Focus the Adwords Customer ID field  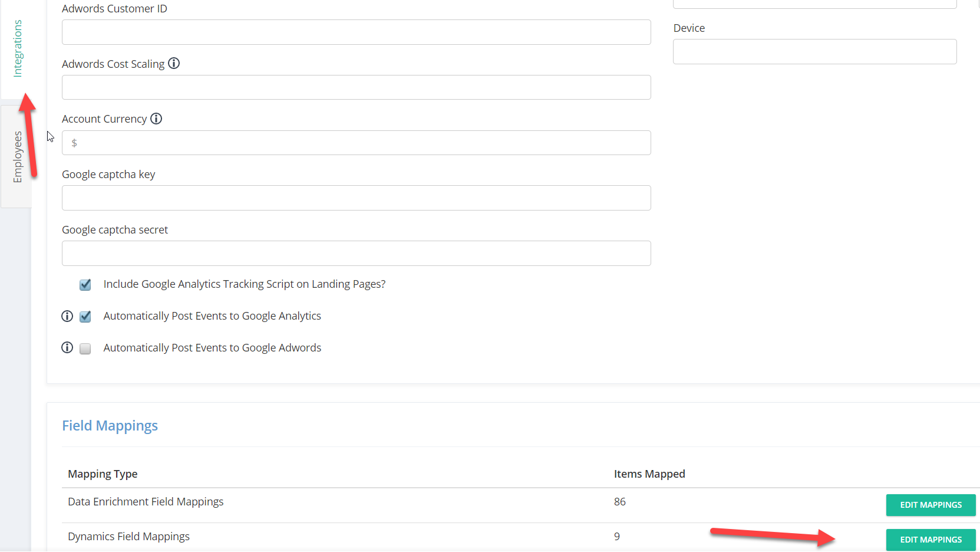[356, 32]
